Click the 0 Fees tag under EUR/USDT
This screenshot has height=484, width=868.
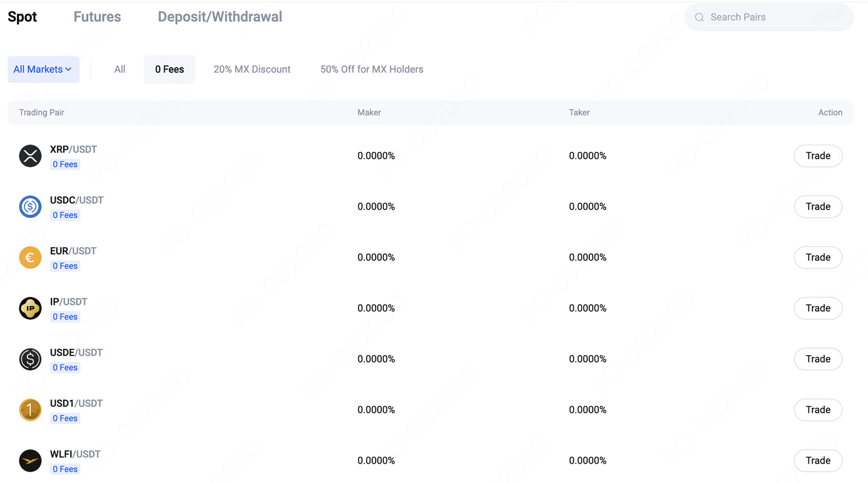pyautogui.click(x=65, y=266)
